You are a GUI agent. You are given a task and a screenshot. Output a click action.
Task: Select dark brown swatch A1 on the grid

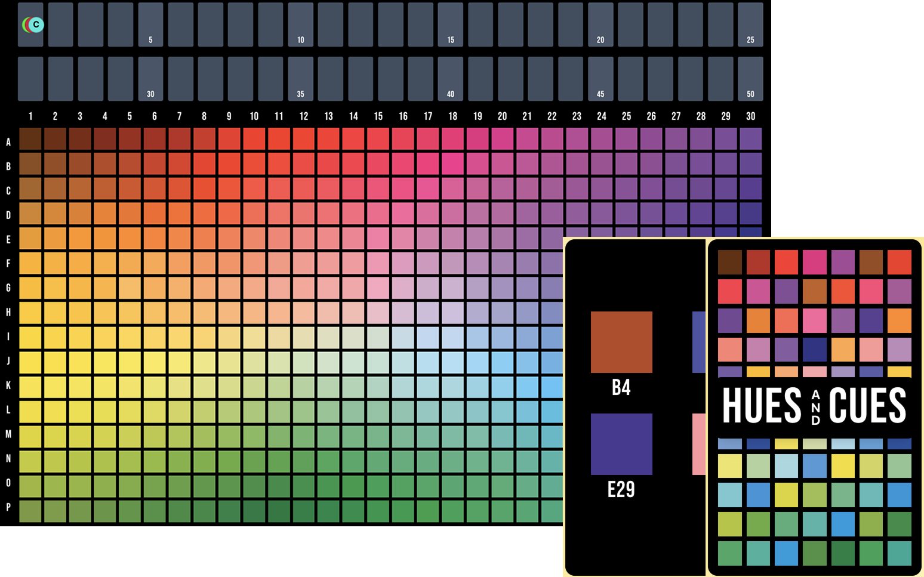30,139
